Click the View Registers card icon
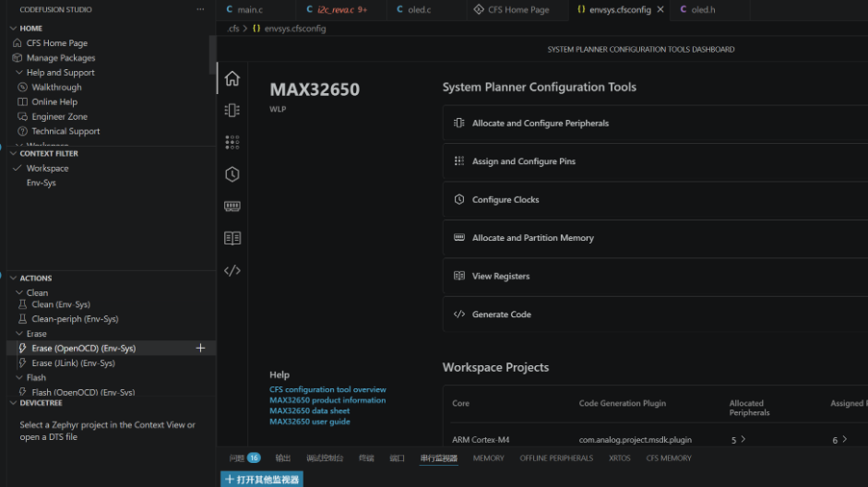The height and width of the screenshot is (487, 868). [459, 276]
